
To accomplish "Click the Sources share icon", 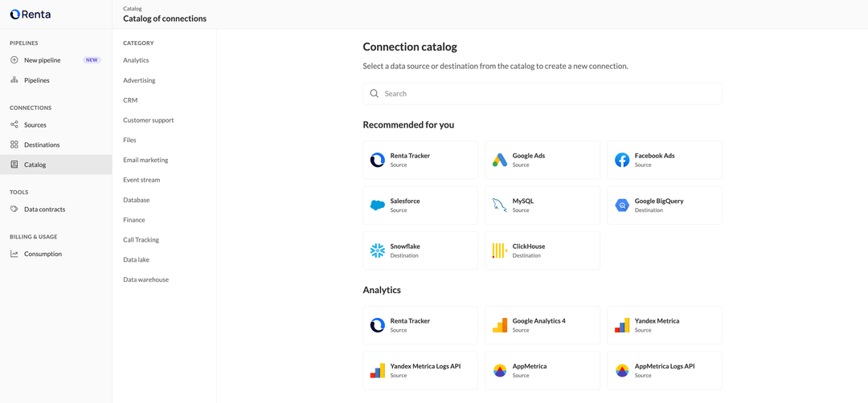I will (14, 124).
